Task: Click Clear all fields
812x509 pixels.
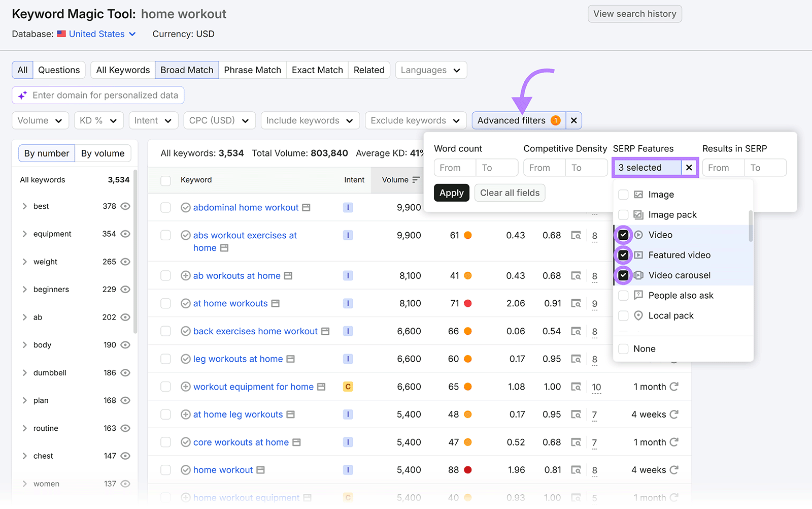Action: [510, 193]
